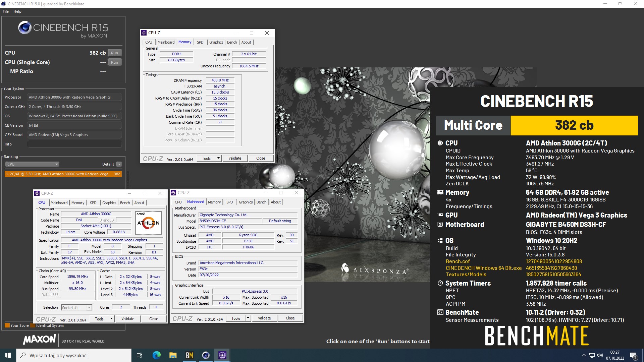
Task: Click Tools in the CPU-Z CPU window
Action: tap(99, 319)
